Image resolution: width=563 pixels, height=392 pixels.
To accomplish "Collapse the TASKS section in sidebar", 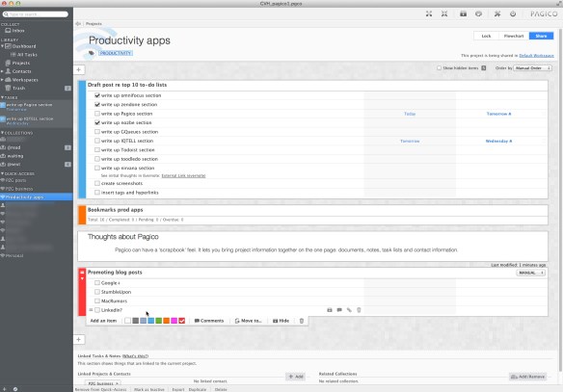I will tap(2, 97).
